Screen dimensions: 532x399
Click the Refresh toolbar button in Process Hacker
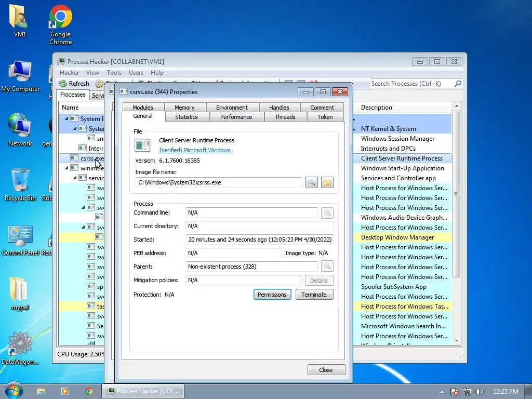tap(74, 84)
